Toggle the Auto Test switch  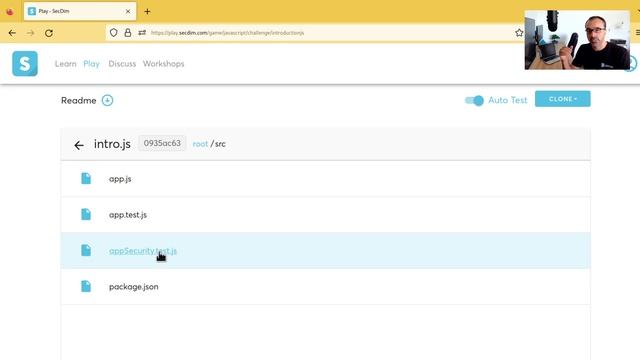474,100
